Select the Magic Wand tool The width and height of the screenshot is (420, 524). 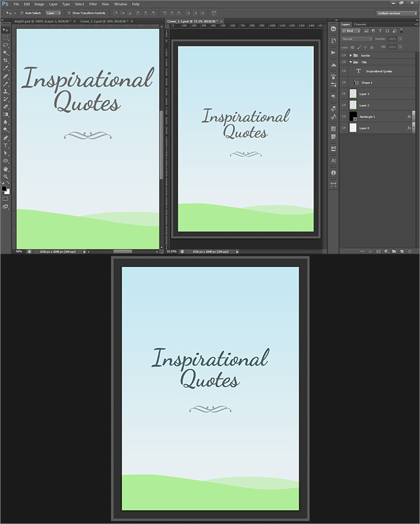click(x=6, y=53)
